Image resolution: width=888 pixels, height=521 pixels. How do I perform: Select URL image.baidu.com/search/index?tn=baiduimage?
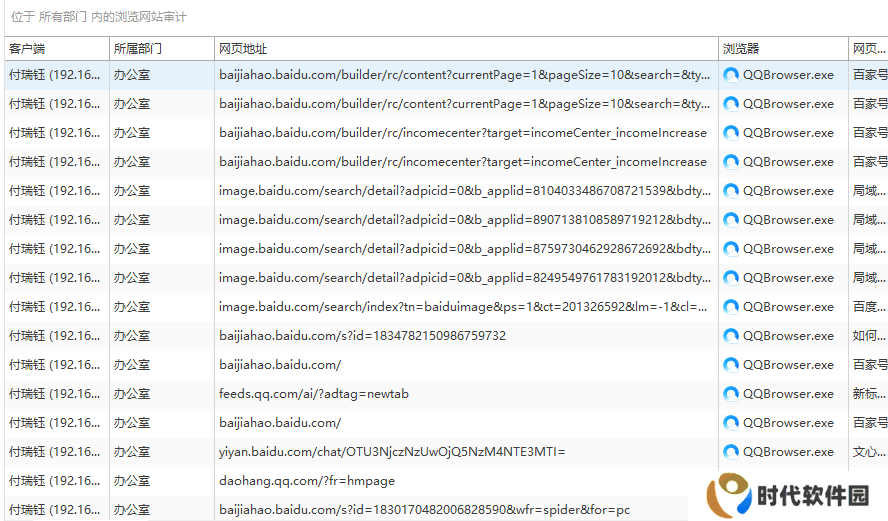[x=463, y=307]
